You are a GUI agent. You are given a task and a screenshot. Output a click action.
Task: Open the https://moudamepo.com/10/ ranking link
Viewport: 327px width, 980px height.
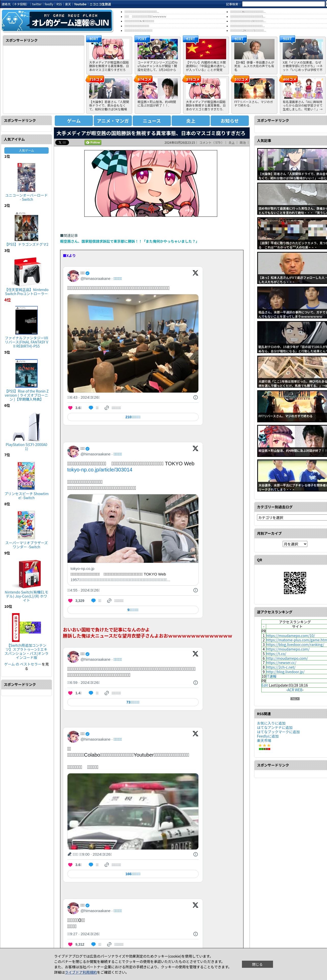[291, 635]
